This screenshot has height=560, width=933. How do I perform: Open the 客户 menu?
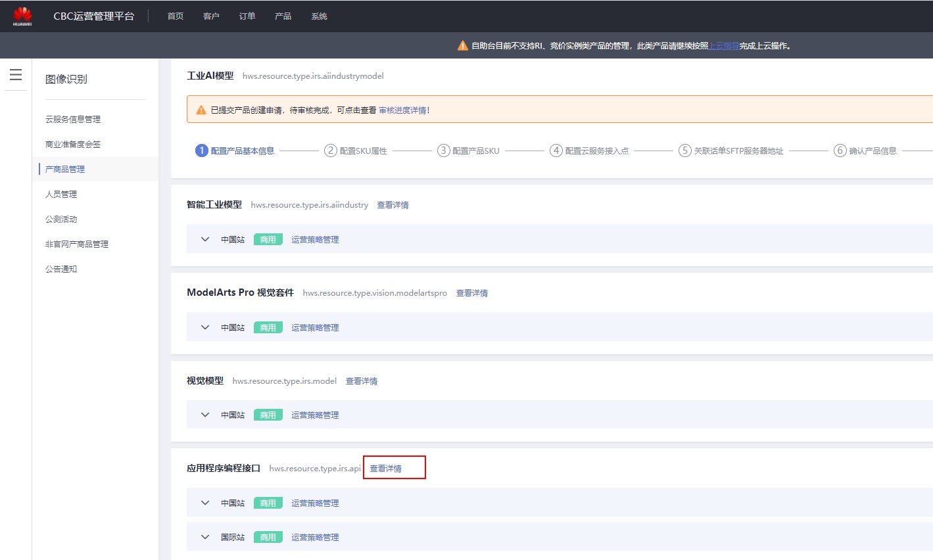211,16
